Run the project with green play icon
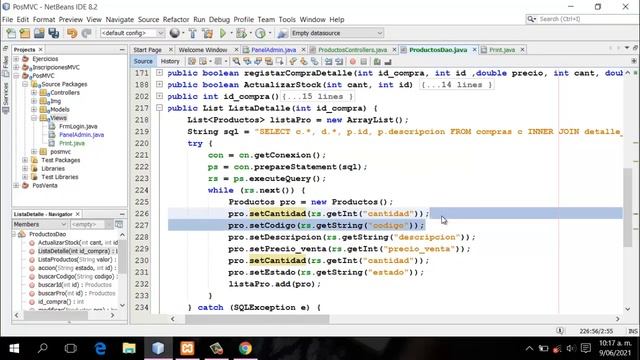Screen dimensions: 640x360 [x=223, y=33]
